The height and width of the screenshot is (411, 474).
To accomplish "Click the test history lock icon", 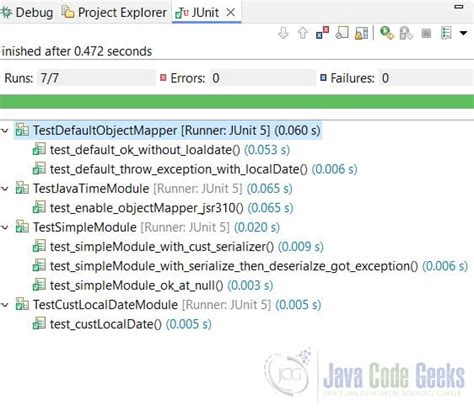I will pyautogui.click(x=362, y=33).
